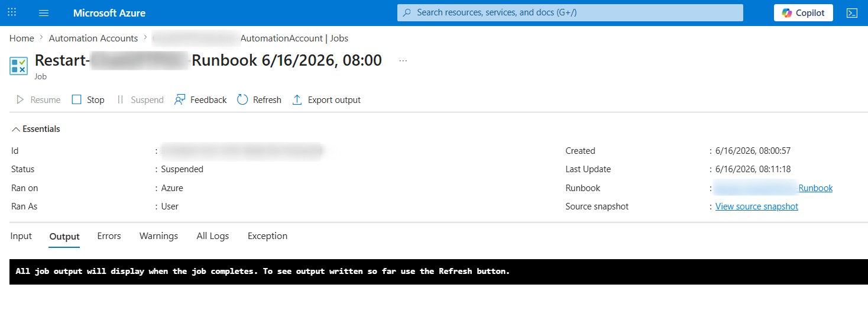868x326 pixels.
Task: Open the Input tab
Action: [21, 236]
